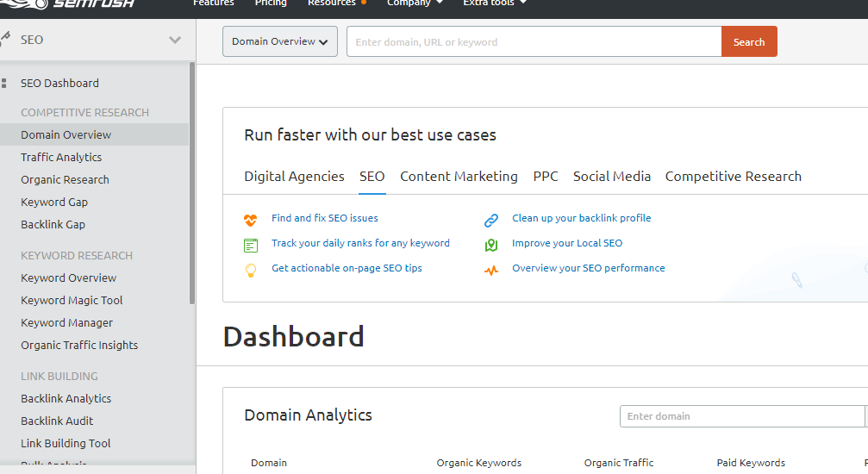The height and width of the screenshot is (474, 868).
Task: Switch to the Digital Agencies tab
Action: pos(294,176)
